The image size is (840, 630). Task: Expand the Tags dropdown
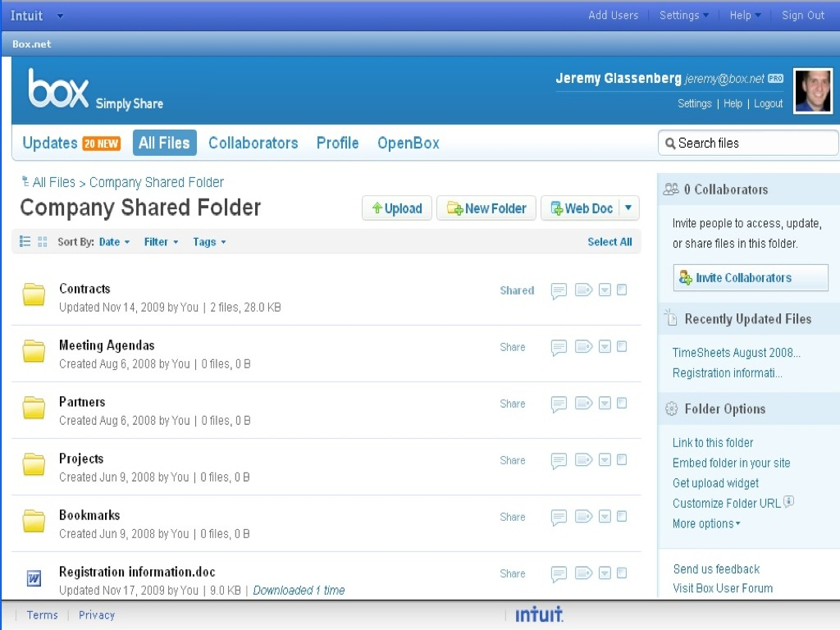point(209,242)
